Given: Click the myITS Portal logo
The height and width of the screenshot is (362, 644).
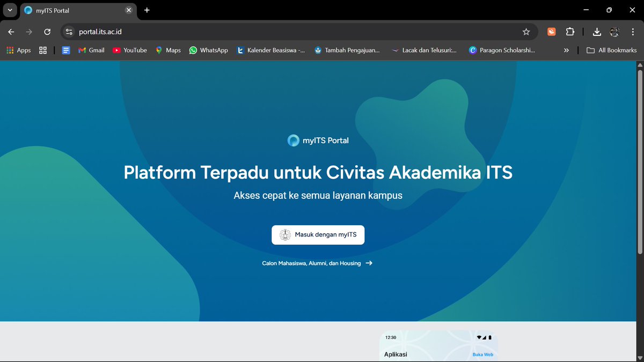Looking at the screenshot, I should pos(318,141).
